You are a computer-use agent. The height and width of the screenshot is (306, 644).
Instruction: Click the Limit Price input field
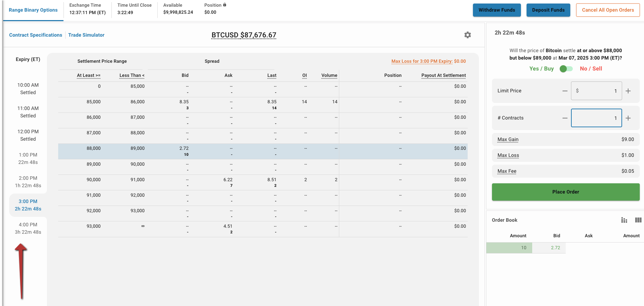click(x=596, y=91)
